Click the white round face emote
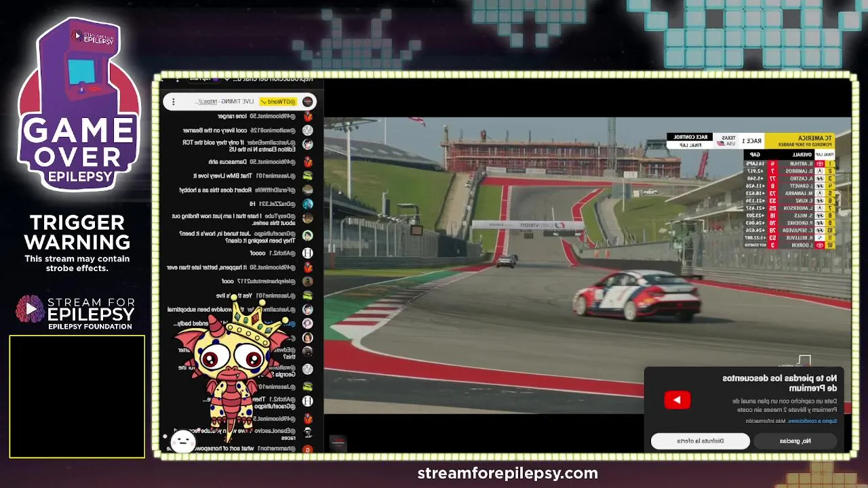This screenshot has height=488, width=868. coord(182,441)
